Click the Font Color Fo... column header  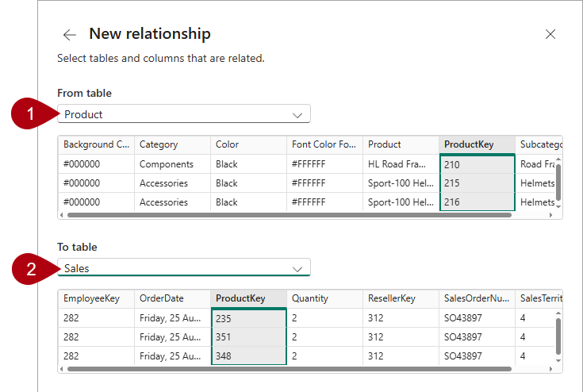point(324,144)
